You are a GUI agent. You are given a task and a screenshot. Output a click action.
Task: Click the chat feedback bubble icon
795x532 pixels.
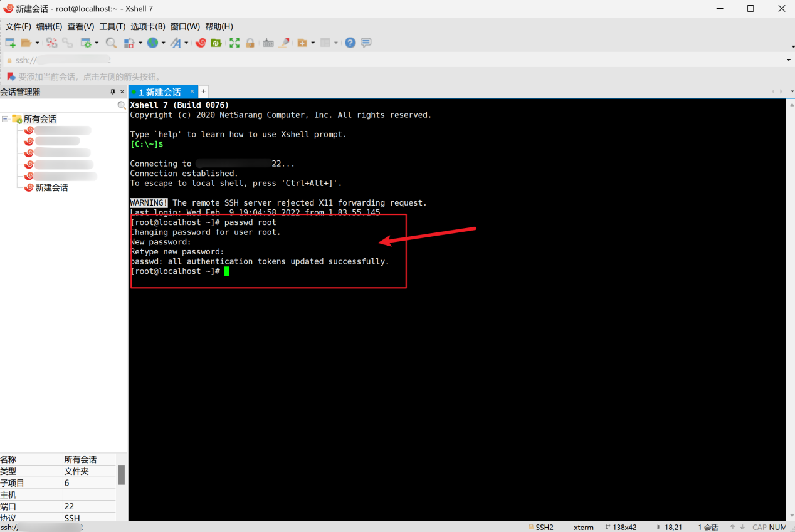[366, 43]
